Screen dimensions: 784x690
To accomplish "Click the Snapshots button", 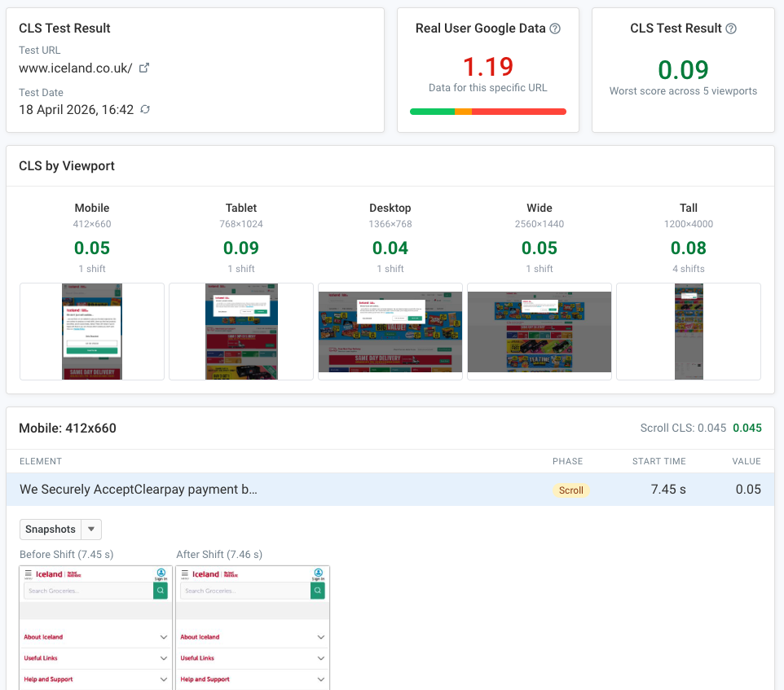I will 51,530.
